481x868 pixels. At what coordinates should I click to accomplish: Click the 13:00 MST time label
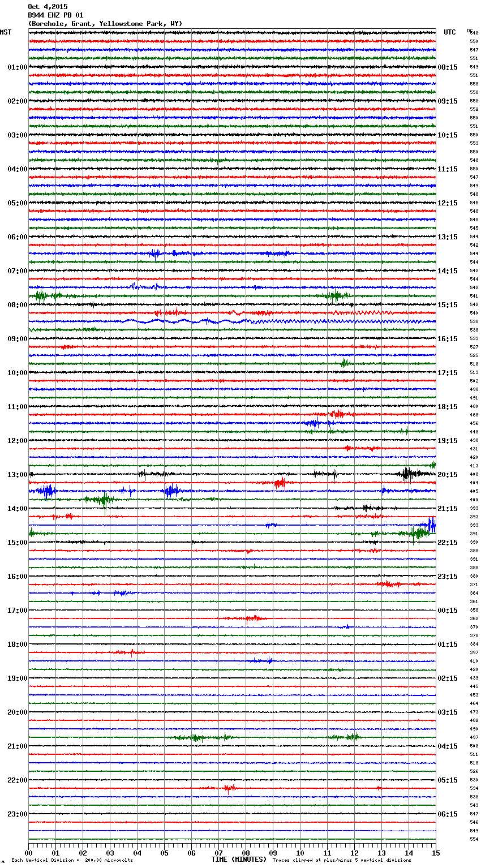tap(17, 475)
